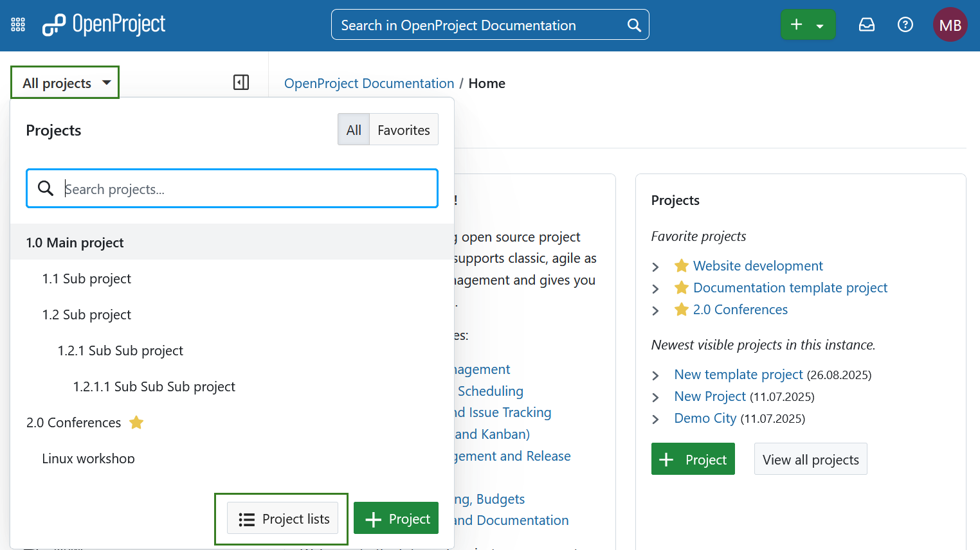This screenshot has height=550, width=980.
Task: Open the Demo City project
Action: [705, 418]
